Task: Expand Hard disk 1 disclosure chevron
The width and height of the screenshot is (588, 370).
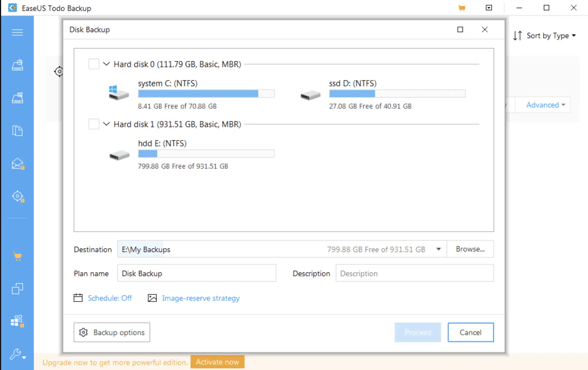Action: 106,124
